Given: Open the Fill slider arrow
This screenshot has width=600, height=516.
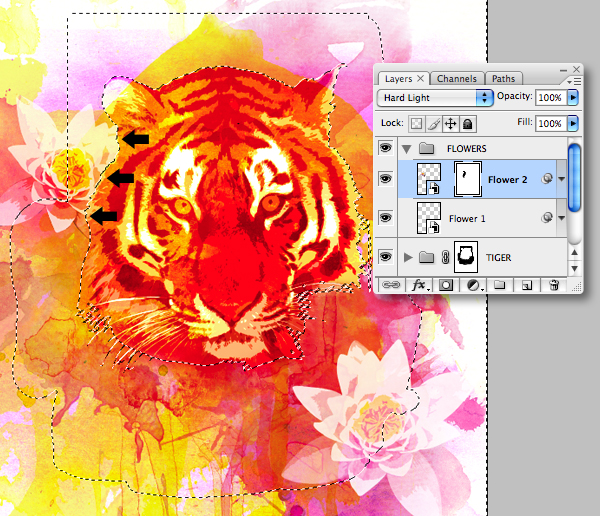Looking at the screenshot, I should click(x=573, y=123).
